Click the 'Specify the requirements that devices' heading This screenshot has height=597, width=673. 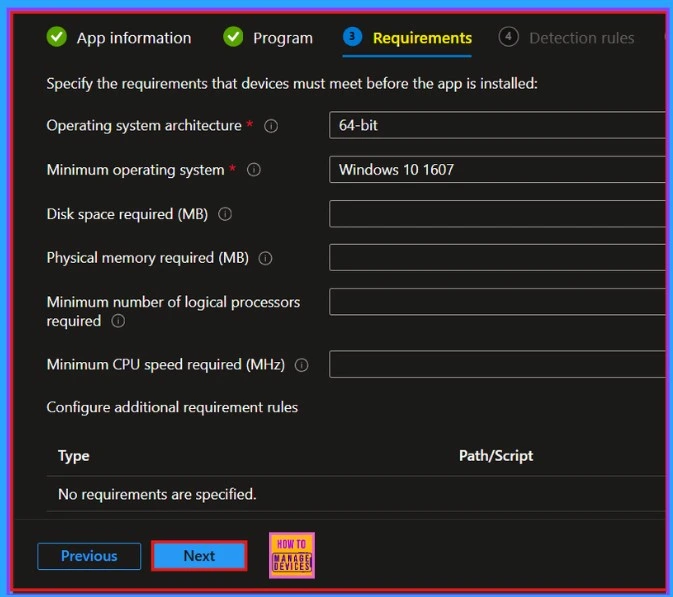point(292,84)
